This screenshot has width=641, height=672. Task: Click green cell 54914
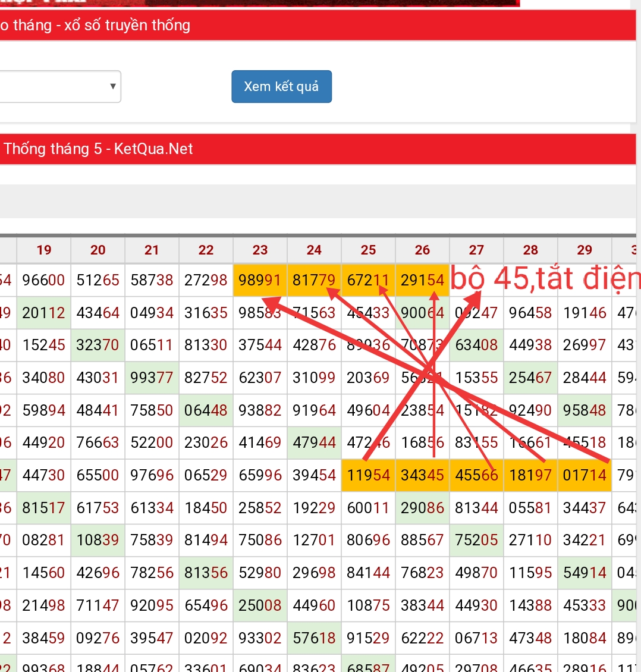click(x=585, y=573)
